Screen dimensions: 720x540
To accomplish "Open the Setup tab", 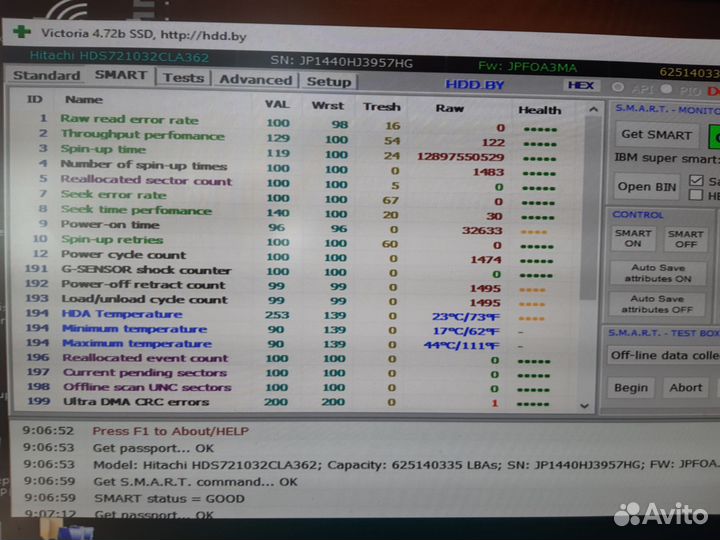I will coord(328,82).
